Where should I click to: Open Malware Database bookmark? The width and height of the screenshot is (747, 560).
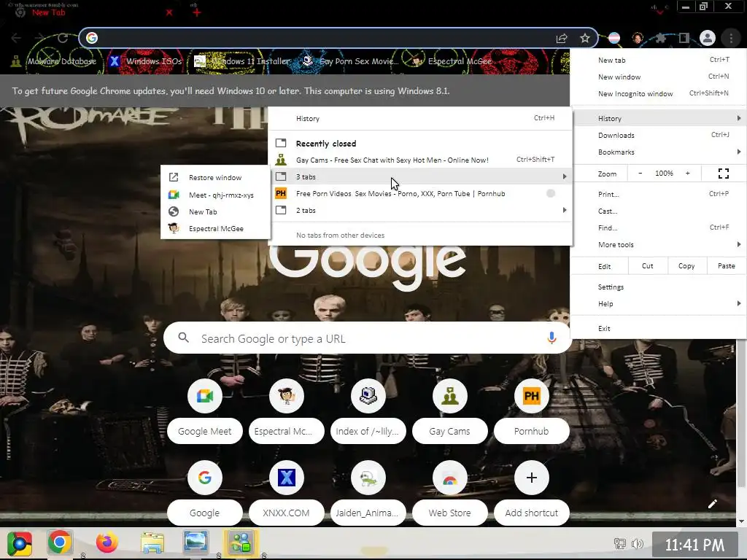pos(54,61)
